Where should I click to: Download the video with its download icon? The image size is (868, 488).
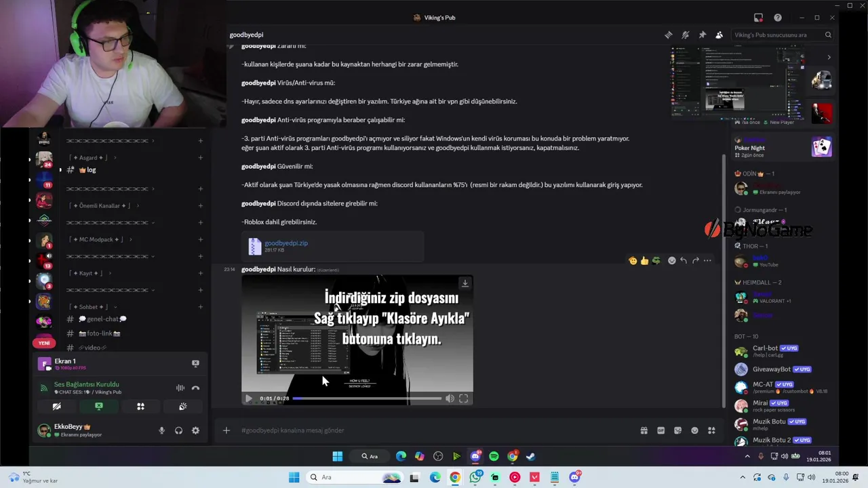pos(465,283)
